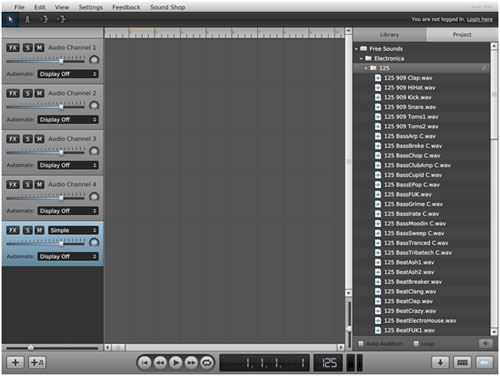Select 125 BeatElectroHouse.wav file
The width and height of the screenshot is (500, 376).
(x=420, y=321)
